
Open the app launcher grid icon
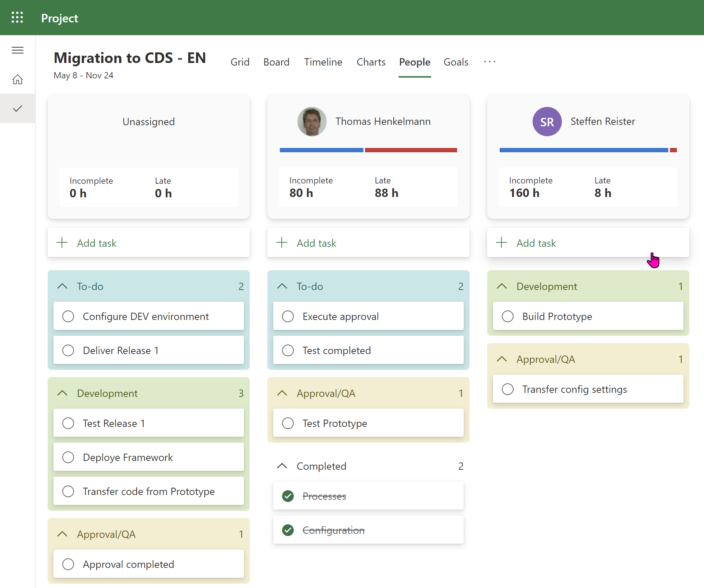coord(17,17)
